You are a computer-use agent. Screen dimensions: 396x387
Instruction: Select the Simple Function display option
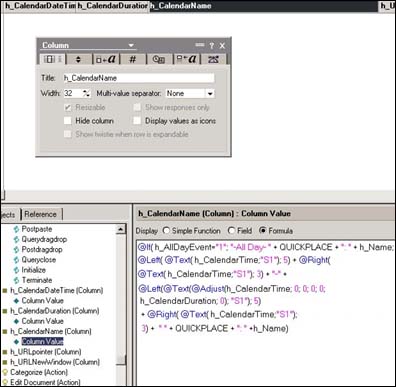click(x=166, y=231)
